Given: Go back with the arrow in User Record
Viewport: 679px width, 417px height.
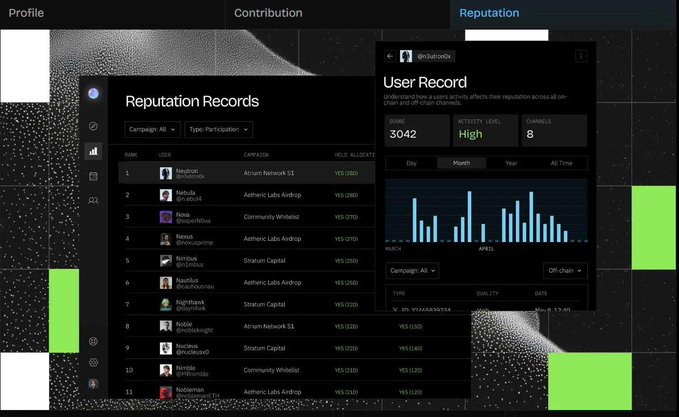Looking at the screenshot, I should [x=390, y=56].
